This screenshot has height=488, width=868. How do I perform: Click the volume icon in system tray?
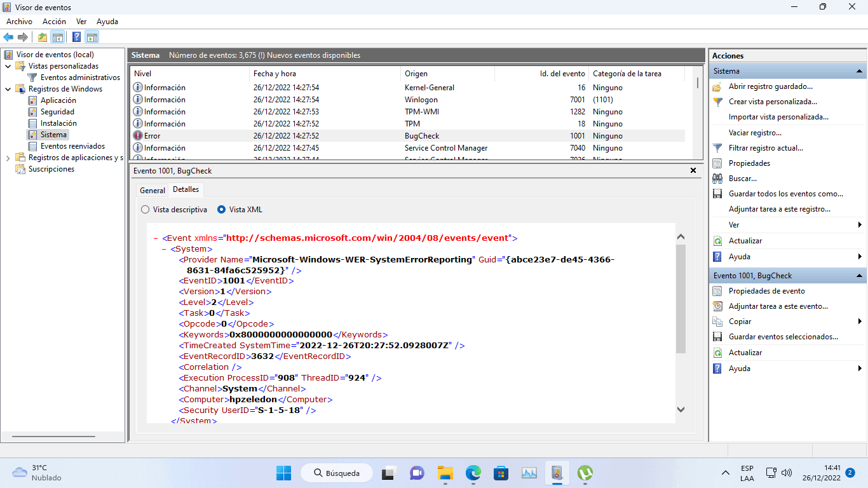787,473
